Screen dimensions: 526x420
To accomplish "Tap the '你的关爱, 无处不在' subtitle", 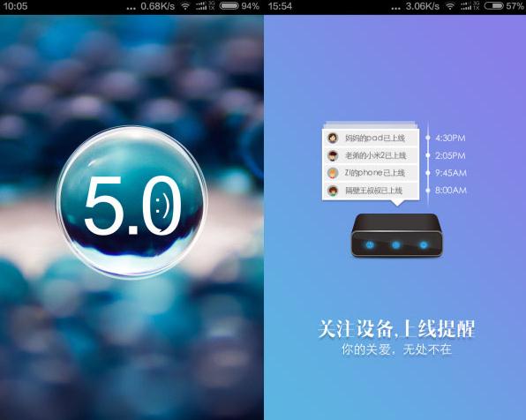I will click(x=396, y=349).
